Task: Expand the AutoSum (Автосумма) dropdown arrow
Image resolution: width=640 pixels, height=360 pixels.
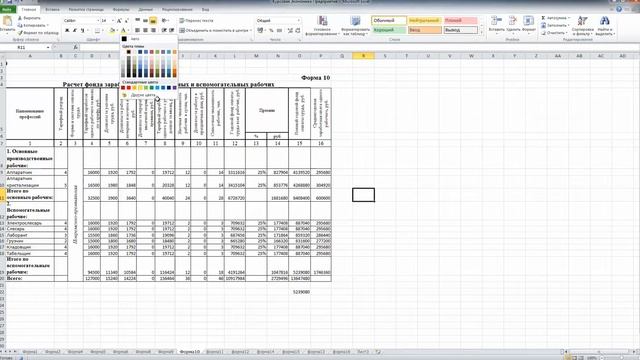Action: 569,18
